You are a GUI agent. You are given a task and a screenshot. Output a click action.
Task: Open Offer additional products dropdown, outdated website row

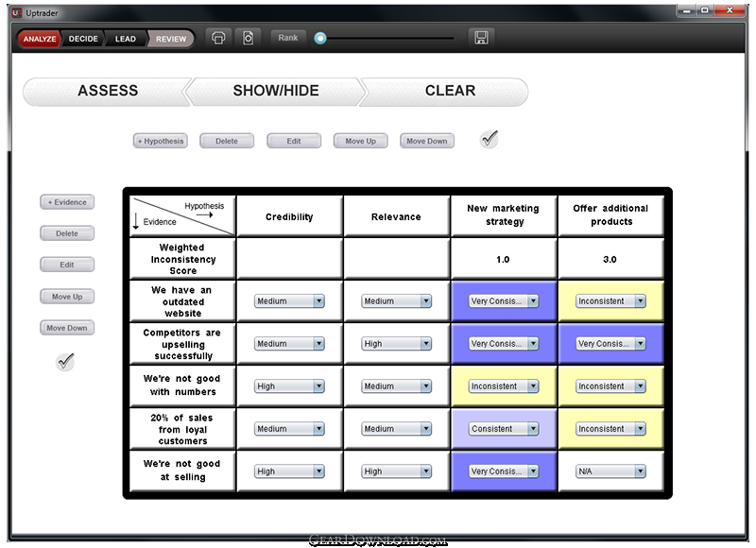(610, 301)
